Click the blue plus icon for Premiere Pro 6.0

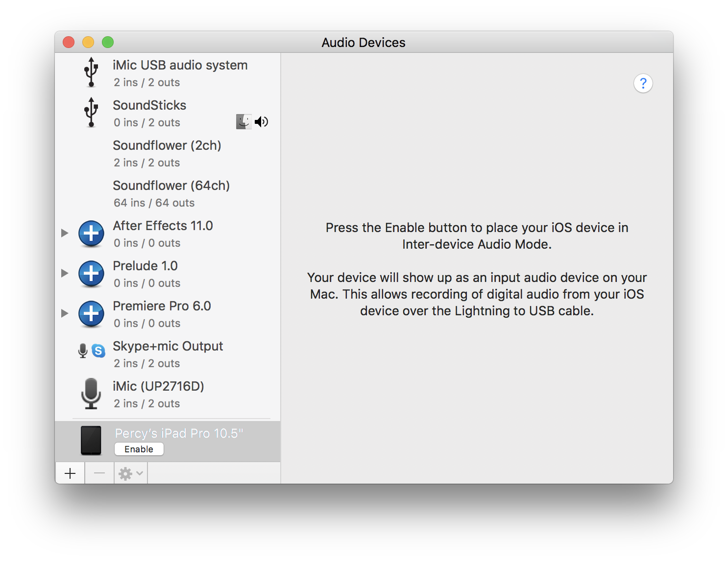(91, 314)
